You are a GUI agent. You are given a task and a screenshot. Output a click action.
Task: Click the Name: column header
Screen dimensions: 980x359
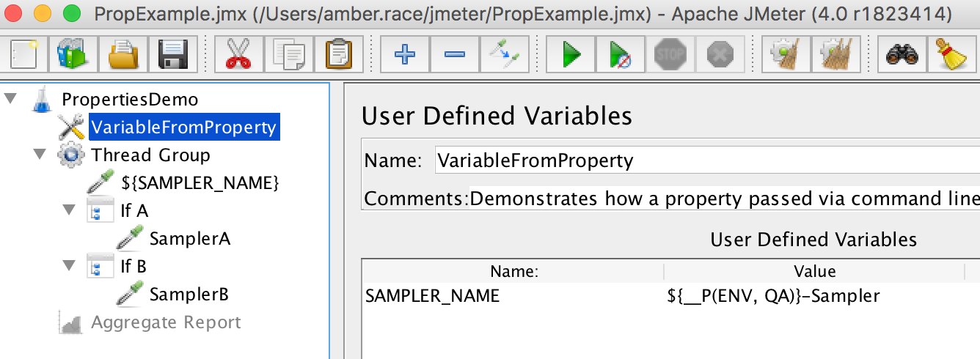point(514,272)
